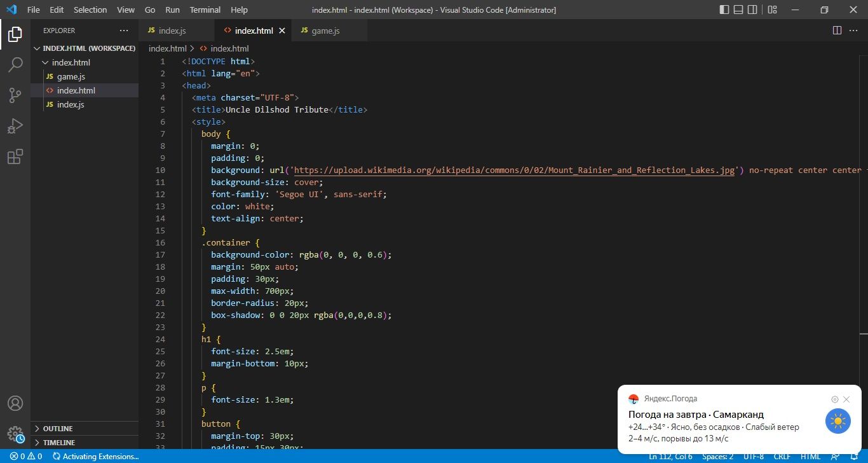Viewport: 868px width, 463px height.
Task: Expand the OUTLINE section
Action: click(85, 429)
